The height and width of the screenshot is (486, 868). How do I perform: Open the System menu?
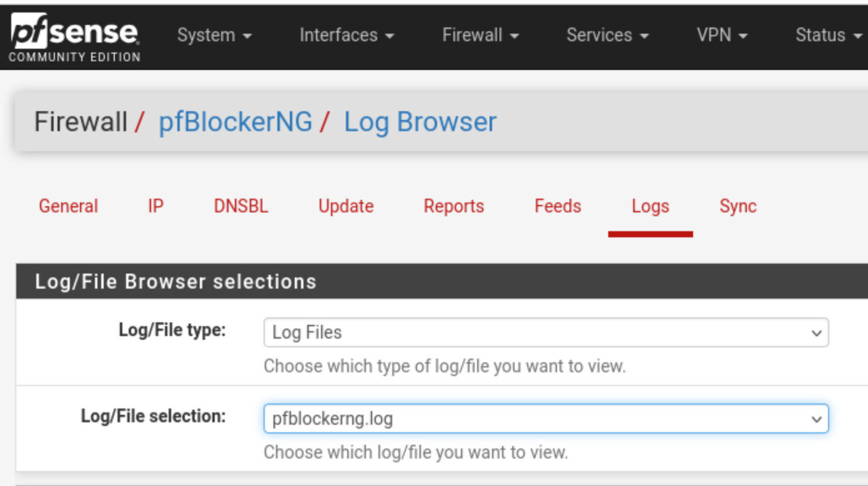[x=214, y=35]
